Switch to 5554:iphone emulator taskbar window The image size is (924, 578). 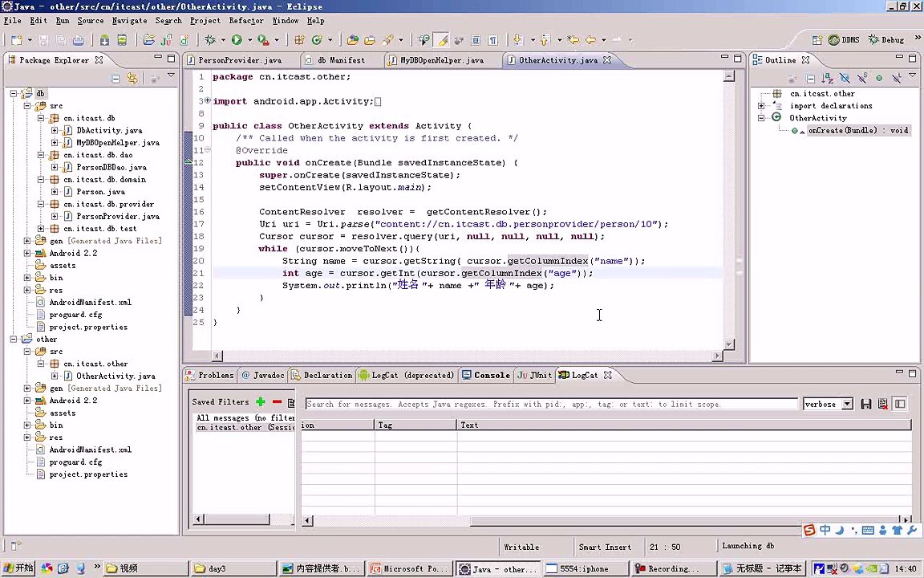tap(585, 568)
